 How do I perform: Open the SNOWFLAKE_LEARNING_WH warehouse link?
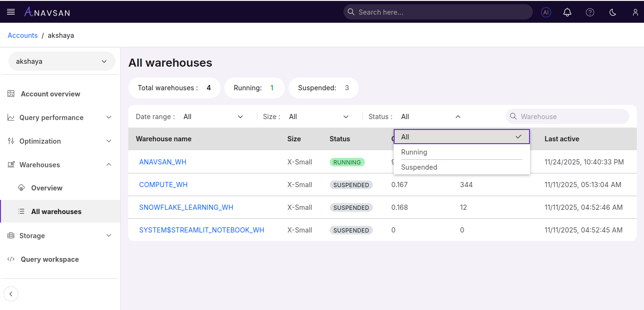(x=186, y=207)
